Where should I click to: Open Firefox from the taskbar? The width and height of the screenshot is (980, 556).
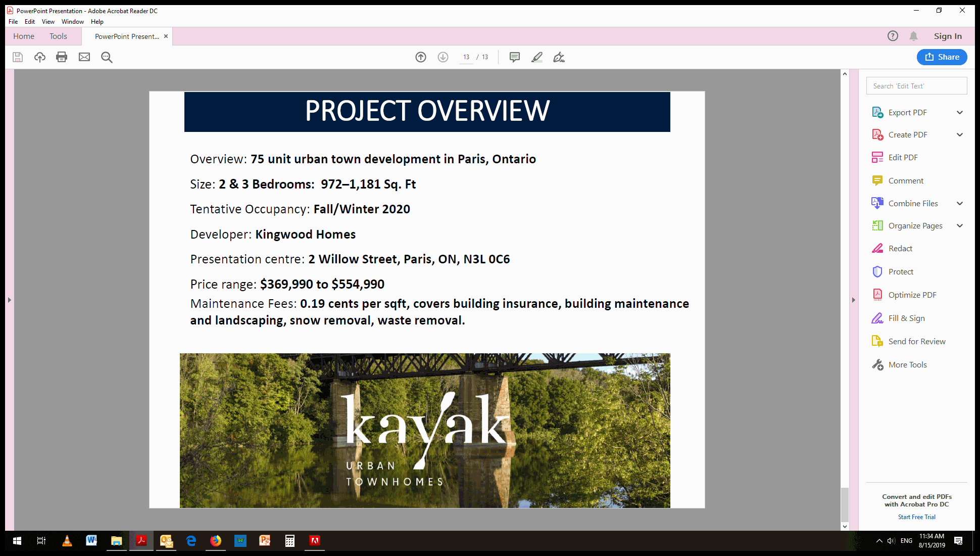(x=216, y=541)
